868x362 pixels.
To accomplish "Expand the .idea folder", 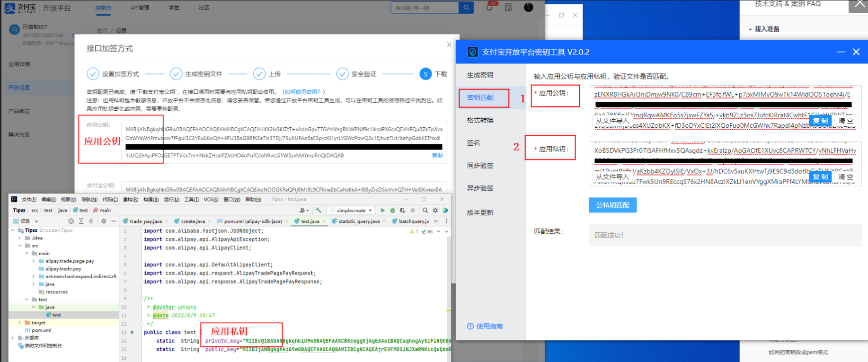I will tap(19, 238).
